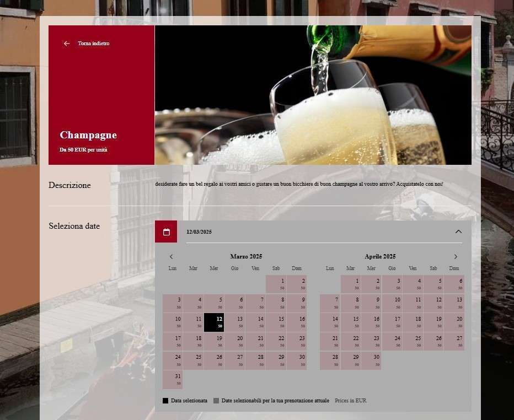Screen dimensions: 514x420
Task: Switch to the Descrizione section
Action: 69,185
